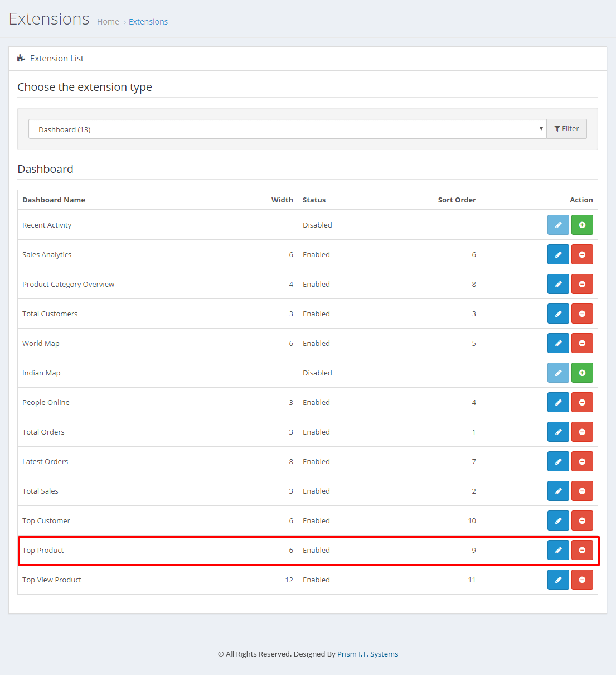Click the Disabled status of Indian Map
This screenshot has width=616, height=675.
tap(317, 373)
